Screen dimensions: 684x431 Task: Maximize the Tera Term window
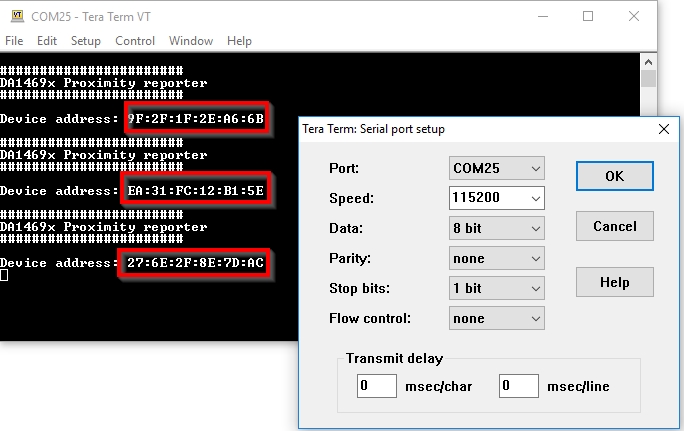pos(588,17)
